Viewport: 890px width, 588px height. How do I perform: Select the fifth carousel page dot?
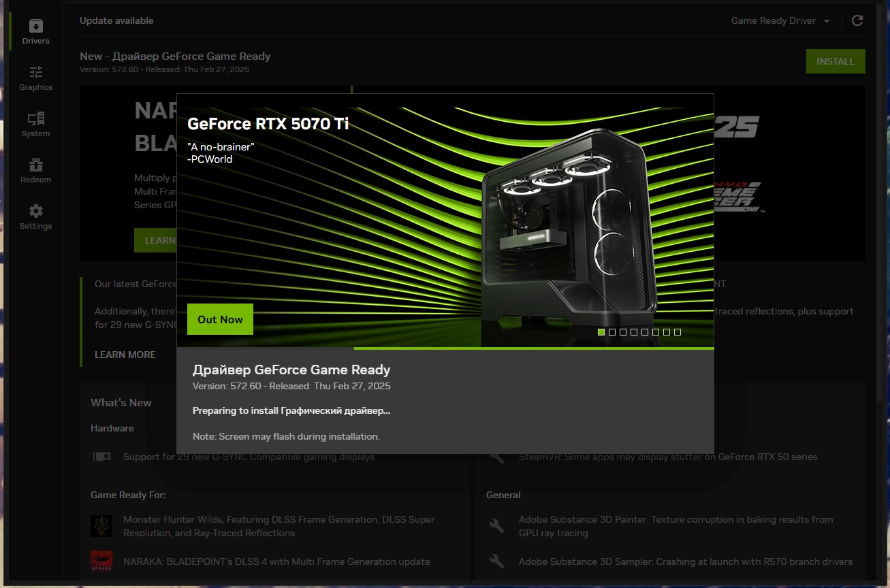[645, 332]
